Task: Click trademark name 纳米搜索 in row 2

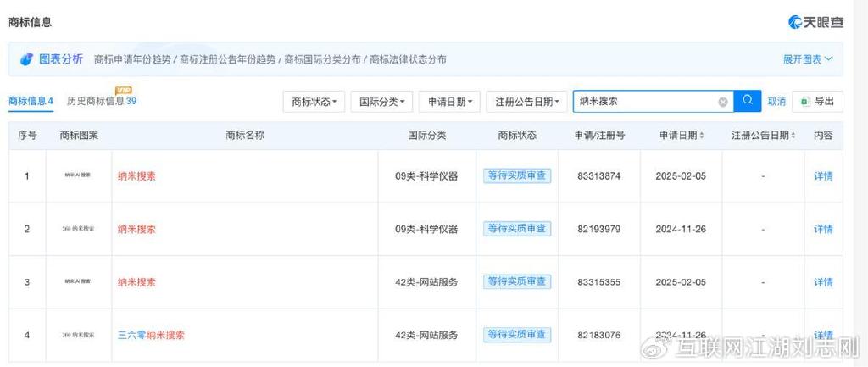Action: tap(136, 229)
